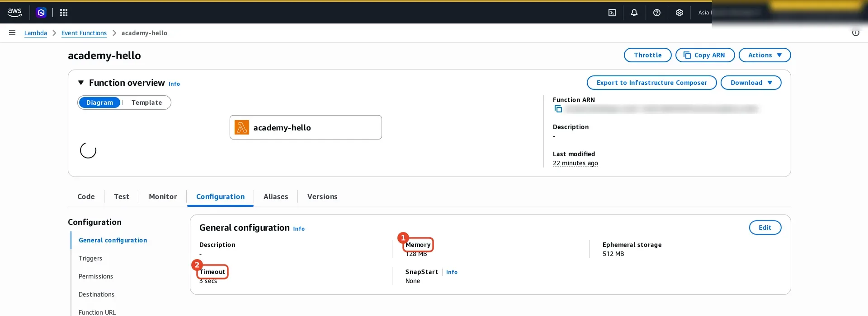Click the Throttle button
Viewport: 868px width, 316px height.
(x=647, y=55)
